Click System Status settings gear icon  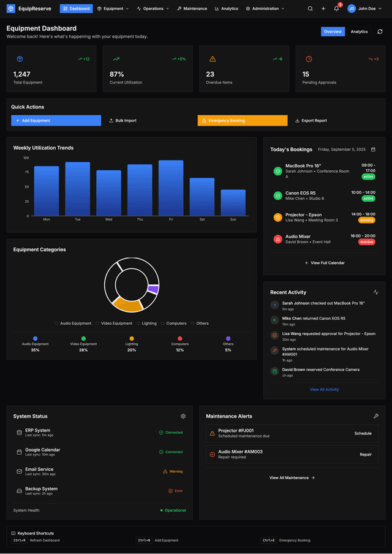[x=183, y=416]
